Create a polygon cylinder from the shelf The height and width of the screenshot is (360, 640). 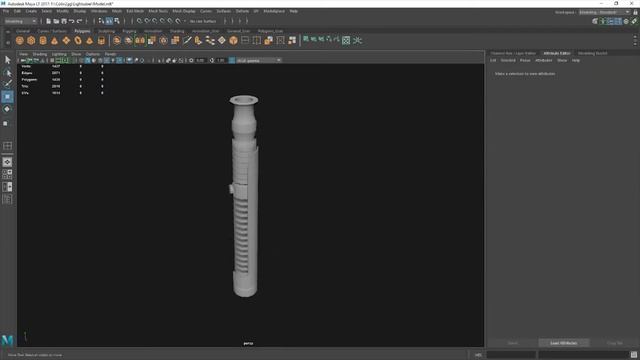click(43, 40)
